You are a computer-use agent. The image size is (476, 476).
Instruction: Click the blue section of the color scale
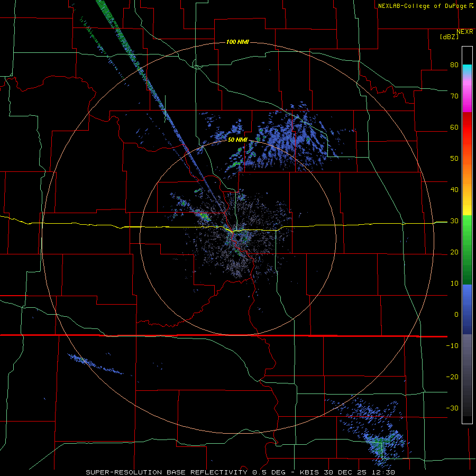click(x=467, y=309)
